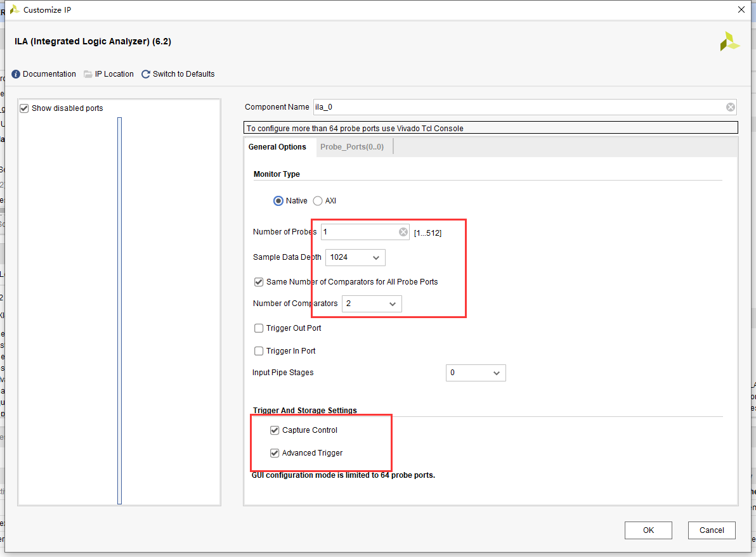Click the Vivado Tcl Console hint message

[355, 128]
